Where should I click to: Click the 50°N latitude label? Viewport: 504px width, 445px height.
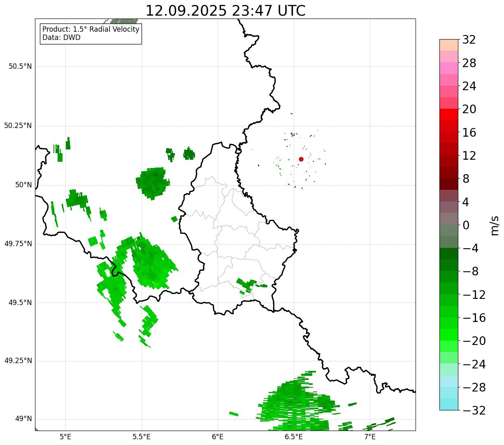coord(23,185)
